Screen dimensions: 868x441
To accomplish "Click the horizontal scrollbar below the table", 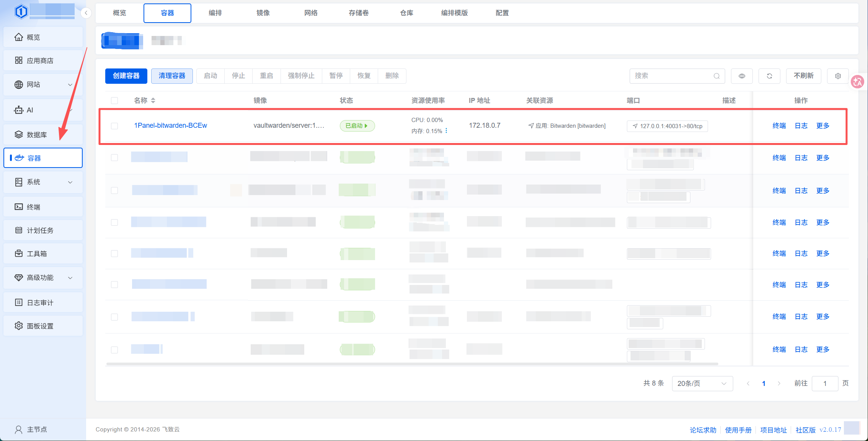I will [x=412, y=364].
